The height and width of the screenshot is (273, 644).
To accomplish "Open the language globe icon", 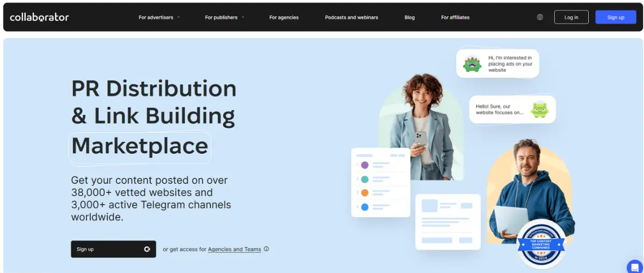I will pos(539,17).
